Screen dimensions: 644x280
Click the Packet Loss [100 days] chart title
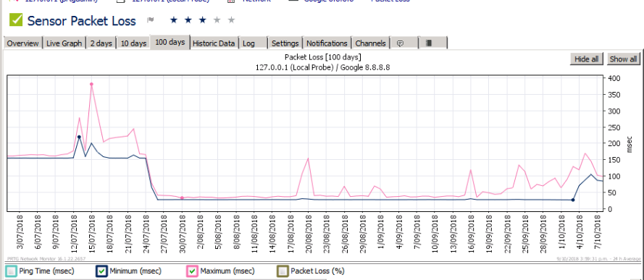pos(322,56)
